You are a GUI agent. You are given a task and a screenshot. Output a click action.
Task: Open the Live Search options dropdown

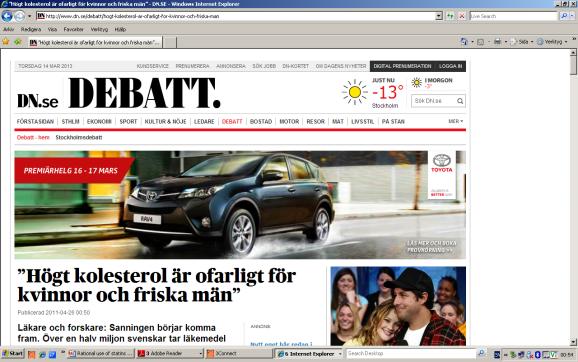[x=572, y=16]
